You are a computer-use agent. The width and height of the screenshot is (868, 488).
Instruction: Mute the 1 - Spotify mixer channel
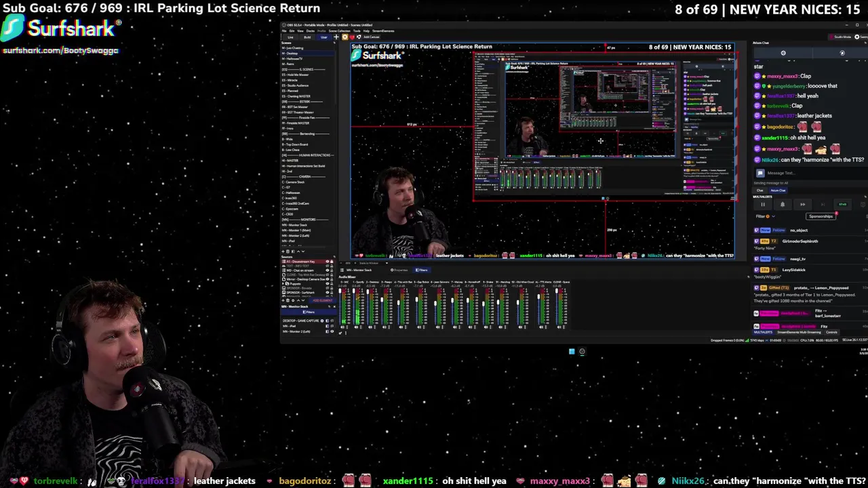(x=356, y=327)
